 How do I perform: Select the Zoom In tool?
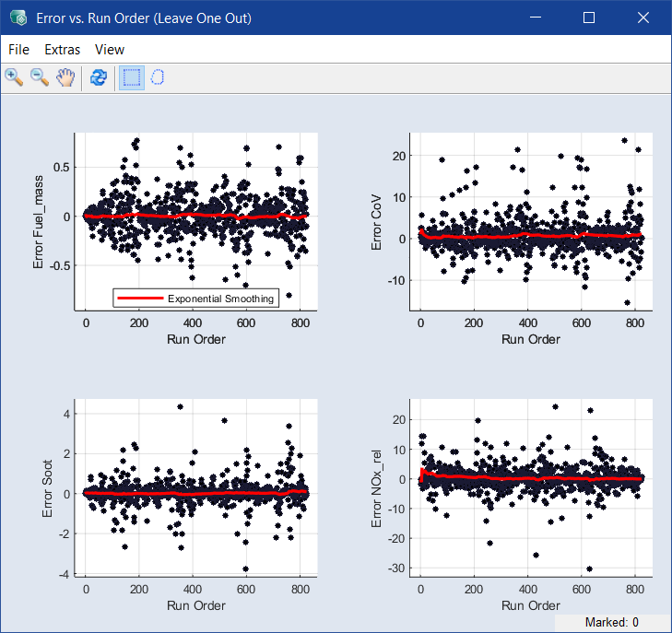coord(14,77)
